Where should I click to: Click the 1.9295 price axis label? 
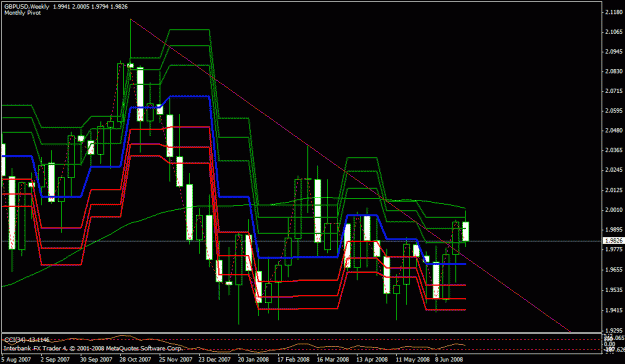pos(614,331)
